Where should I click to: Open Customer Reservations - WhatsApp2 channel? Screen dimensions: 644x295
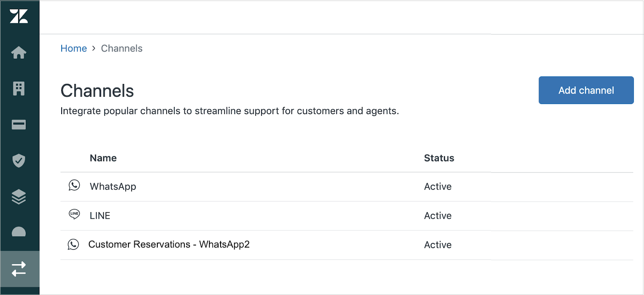[x=169, y=244]
